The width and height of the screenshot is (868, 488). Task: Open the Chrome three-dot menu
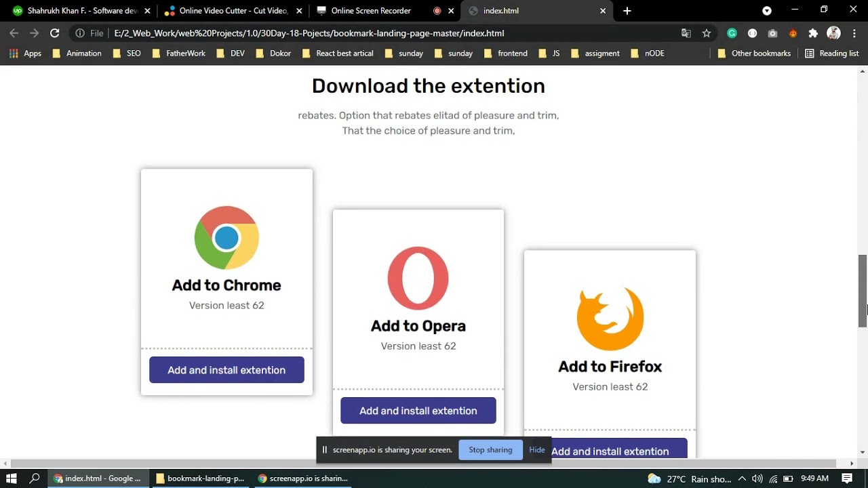[854, 33]
